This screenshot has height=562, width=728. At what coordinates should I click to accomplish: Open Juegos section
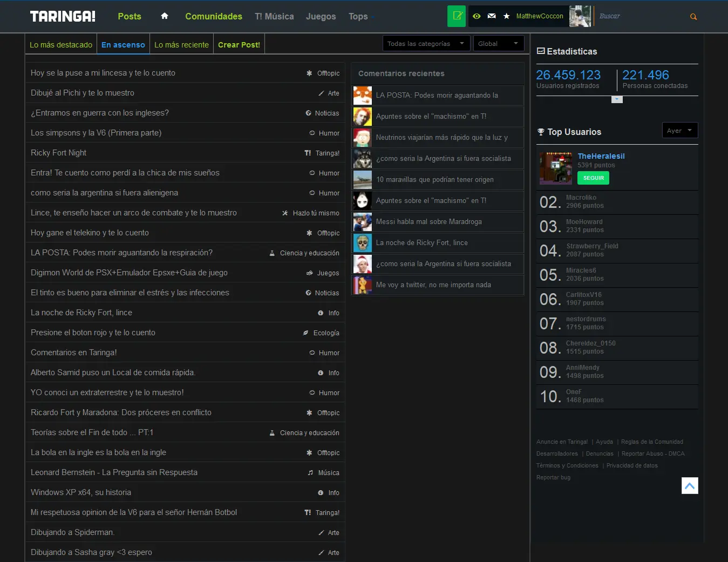point(321,17)
